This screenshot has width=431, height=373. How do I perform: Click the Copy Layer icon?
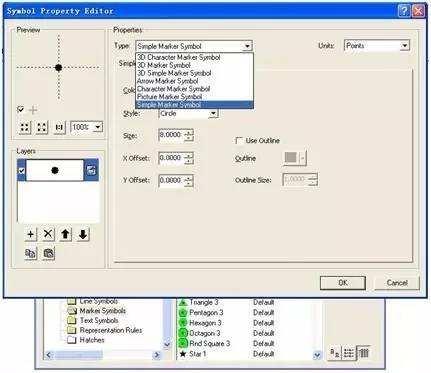(30, 254)
